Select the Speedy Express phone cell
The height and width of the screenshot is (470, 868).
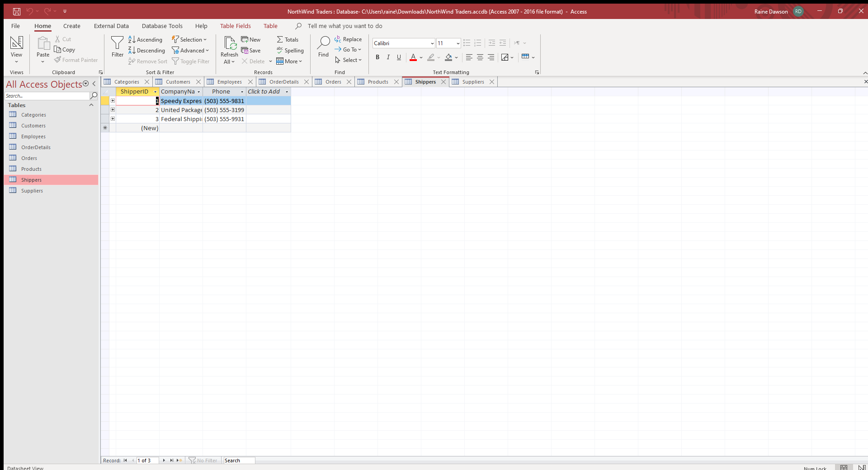(224, 101)
